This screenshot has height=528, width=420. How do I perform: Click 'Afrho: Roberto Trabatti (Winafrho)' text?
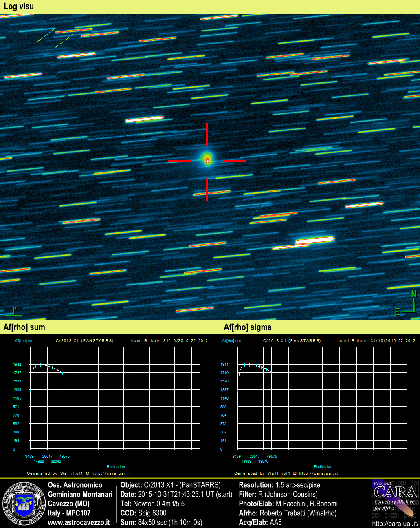tap(288, 513)
